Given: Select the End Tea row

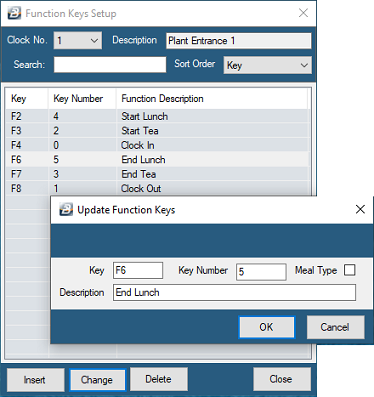Looking at the screenshot, I should 157,174.
